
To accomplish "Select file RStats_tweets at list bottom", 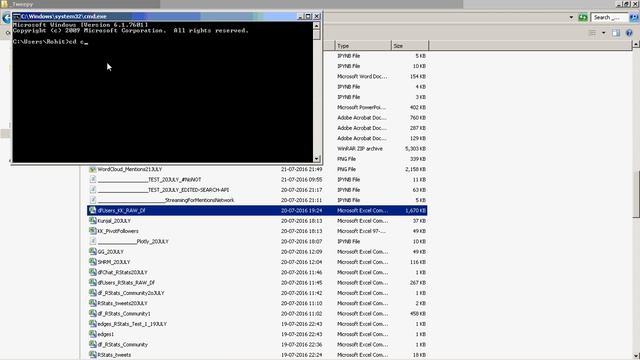I will tap(114, 354).
